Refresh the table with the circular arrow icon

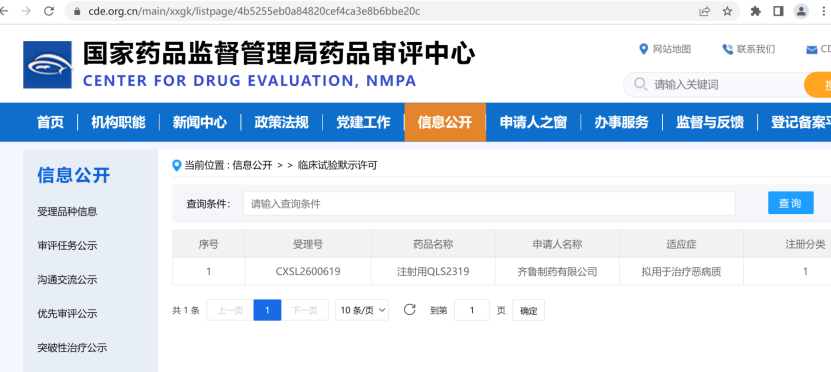pos(409,309)
